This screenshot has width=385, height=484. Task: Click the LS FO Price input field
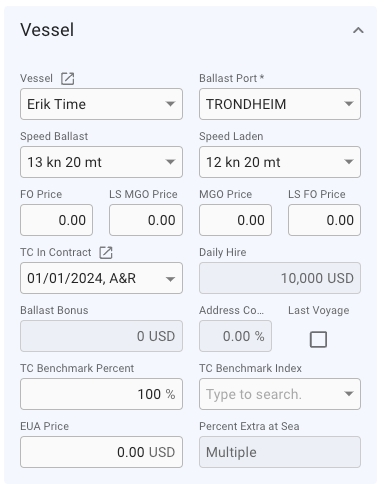click(324, 220)
